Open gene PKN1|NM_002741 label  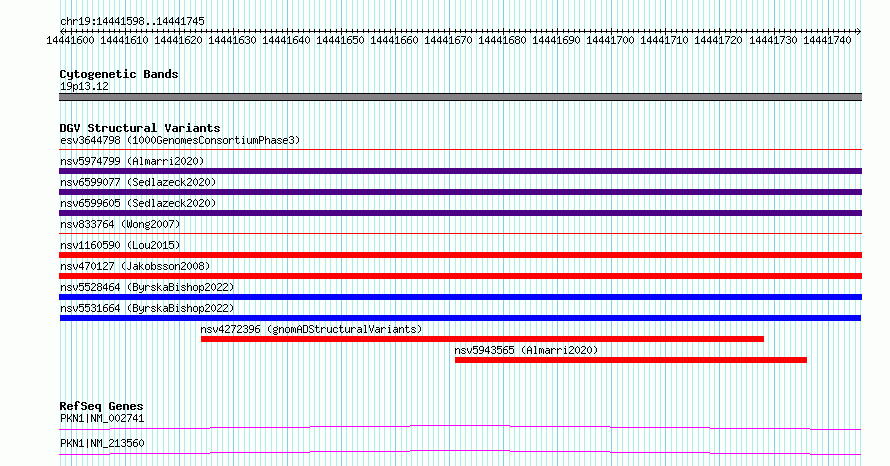[102, 419]
